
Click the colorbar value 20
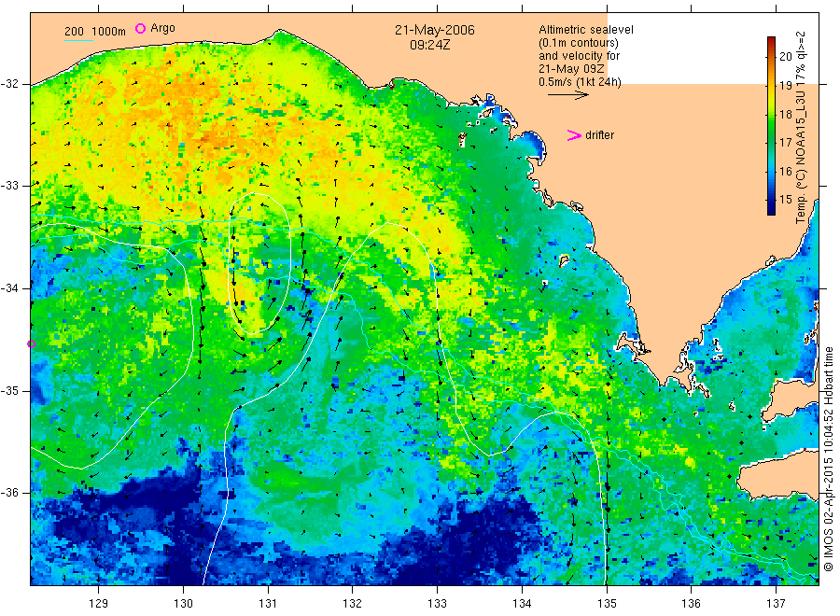click(785, 56)
